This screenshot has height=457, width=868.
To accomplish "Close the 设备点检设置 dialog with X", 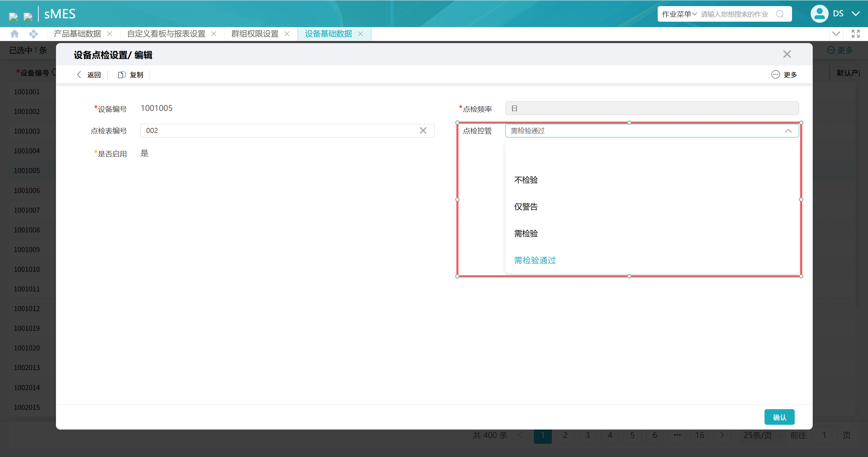I will pos(787,54).
